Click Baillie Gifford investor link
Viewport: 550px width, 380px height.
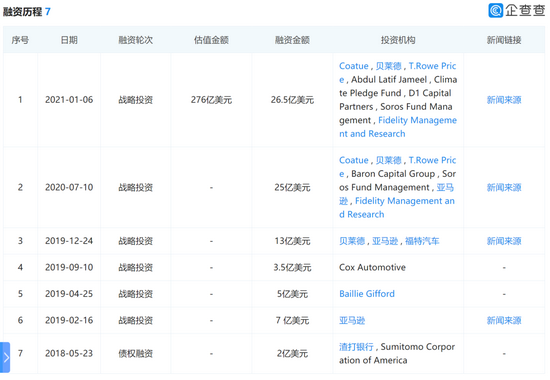(x=367, y=294)
